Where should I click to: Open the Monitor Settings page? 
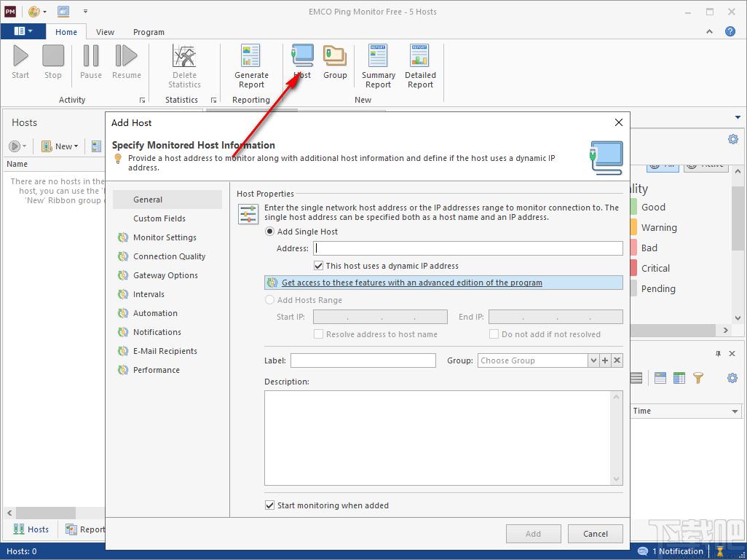click(x=167, y=237)
